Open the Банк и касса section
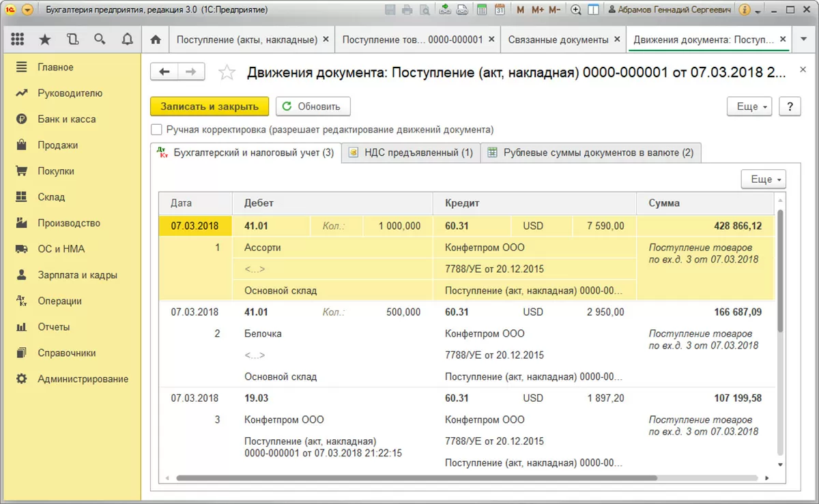Viewport: 819px width, 504px height. (66, 119)
